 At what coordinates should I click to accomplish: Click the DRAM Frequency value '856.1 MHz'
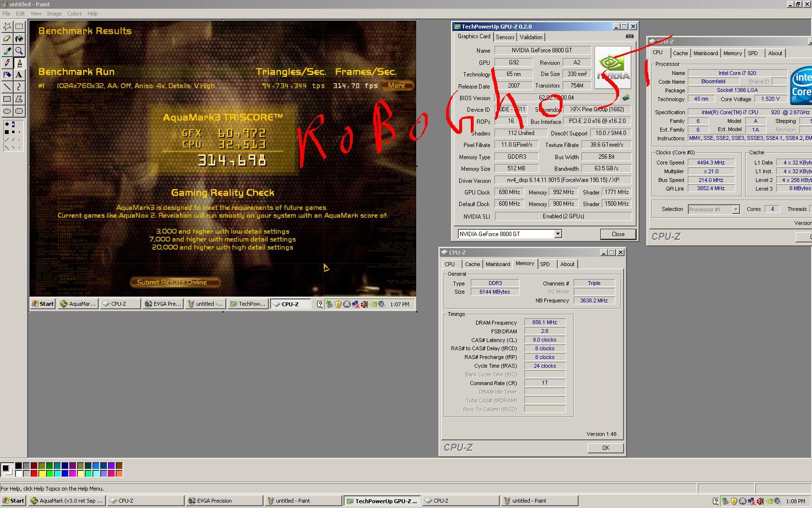click(545, 322)
